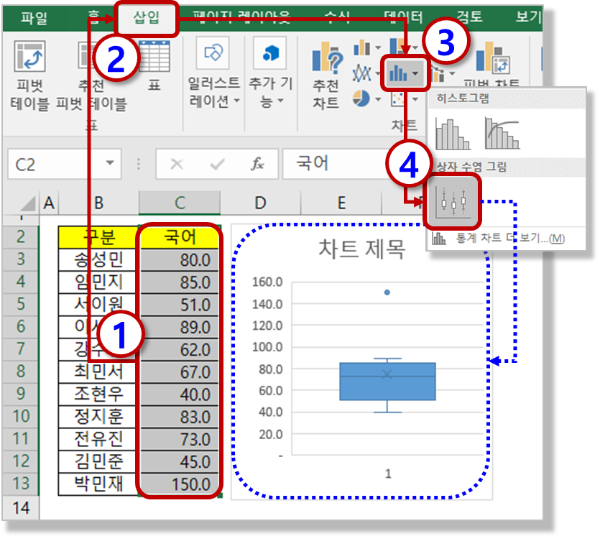
Task: Click the 구분 header cell
Action: point(98,237)
